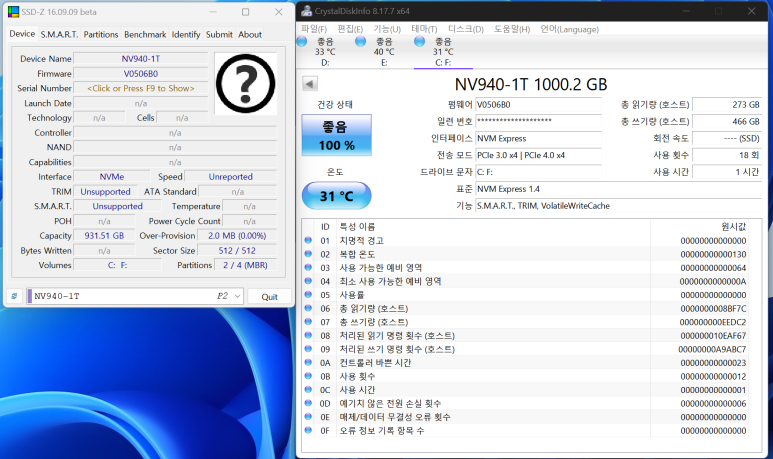Click the 전송 모드 PCIe 3.0 x4 field
Viewport: 773px width, 459px height.
pos(538,155)
